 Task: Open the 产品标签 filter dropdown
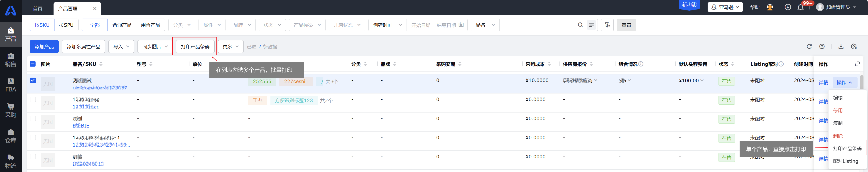[x=307, y=25]
